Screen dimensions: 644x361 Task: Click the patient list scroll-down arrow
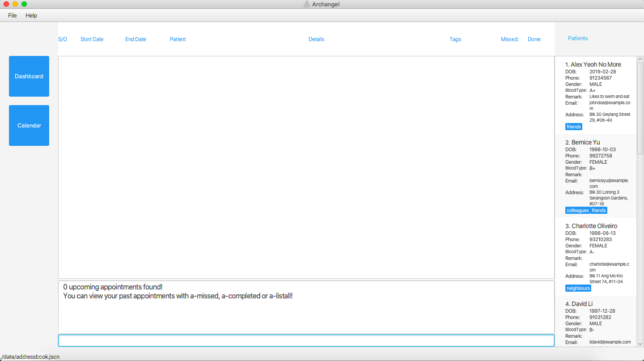(640, 344)
